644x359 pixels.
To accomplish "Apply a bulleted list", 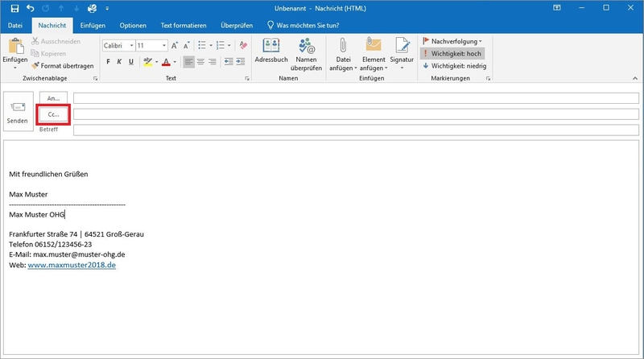I will click(x=202, y=45).
